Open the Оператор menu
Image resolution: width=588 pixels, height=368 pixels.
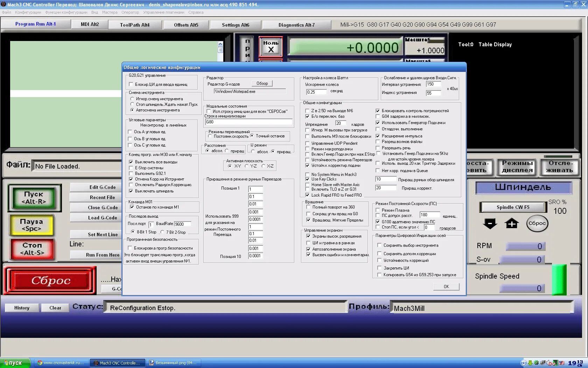(x=130, y=12)
